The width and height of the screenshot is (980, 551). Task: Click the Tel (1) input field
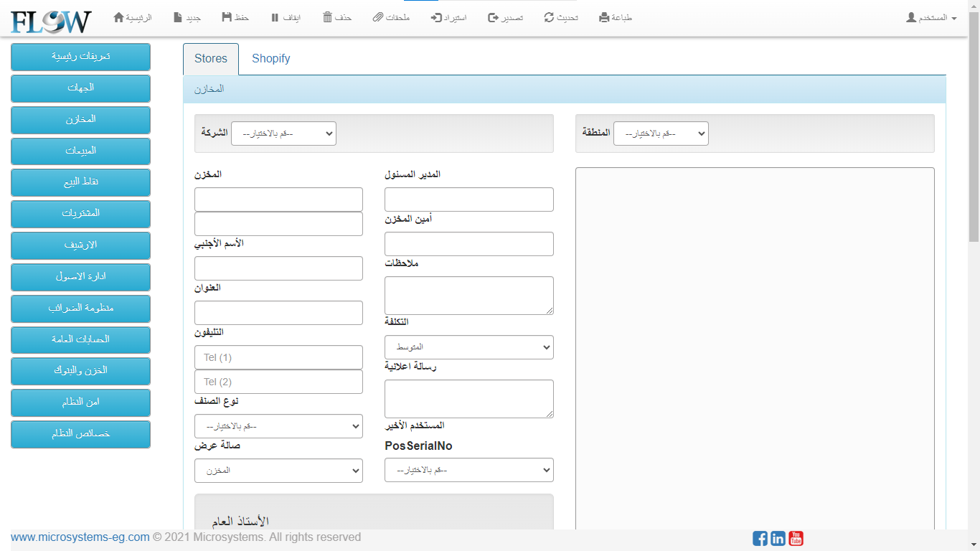click(278, 357)
